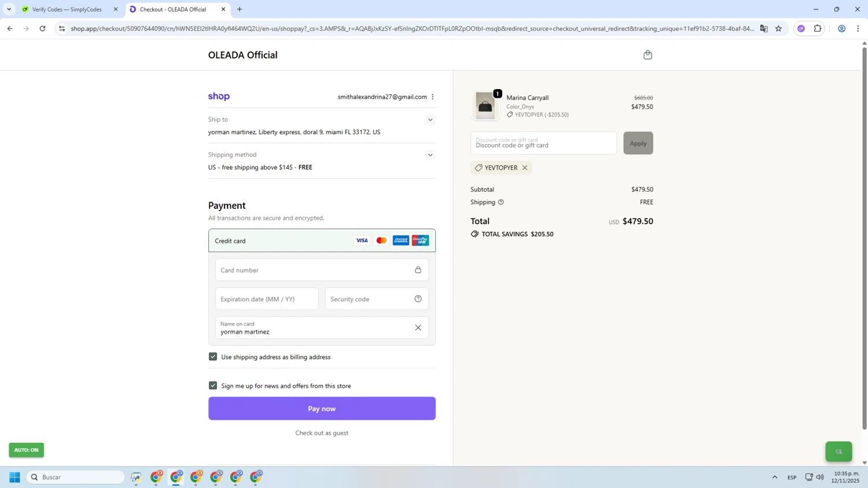Show shipping info help icon
This screenshot has height=488, width=868.
click(501, 202)
